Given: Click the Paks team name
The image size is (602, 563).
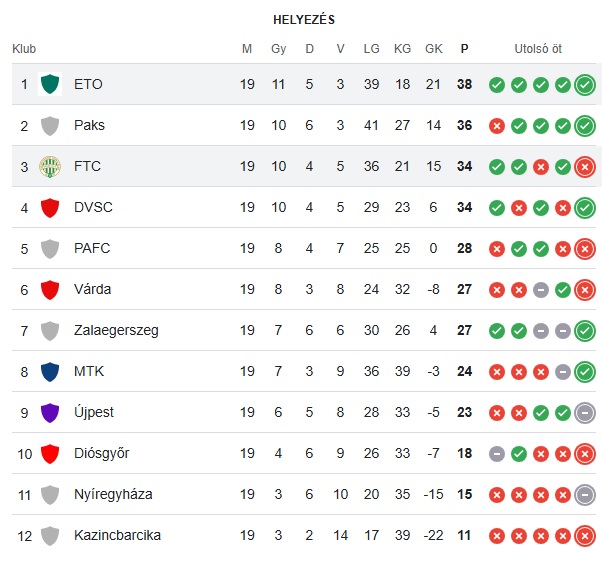Looking at the screenshot, I should point(89,125).
